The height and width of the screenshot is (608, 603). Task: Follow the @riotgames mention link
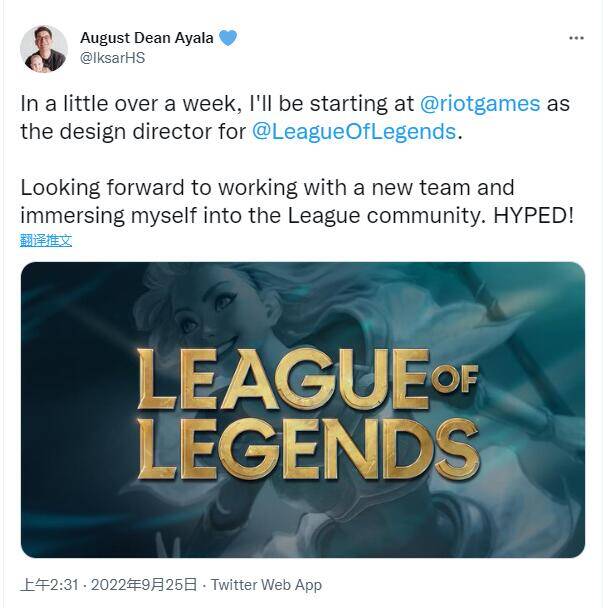tap(480, 104)
